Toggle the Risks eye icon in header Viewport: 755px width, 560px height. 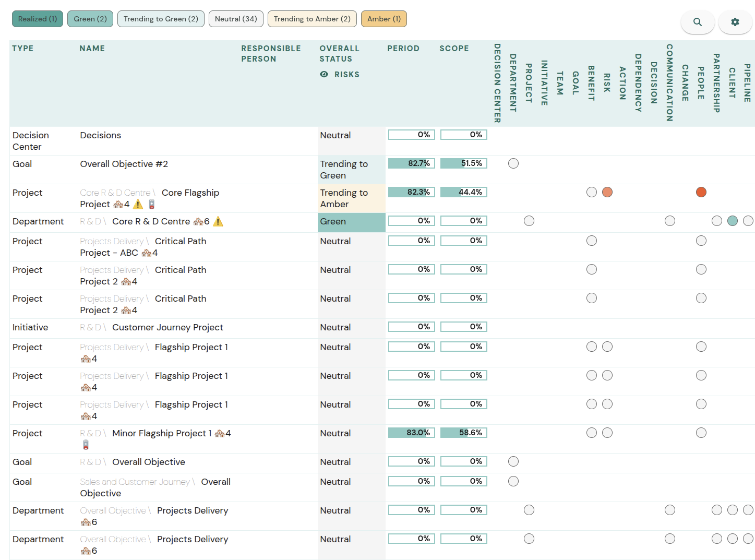point(324,74)
